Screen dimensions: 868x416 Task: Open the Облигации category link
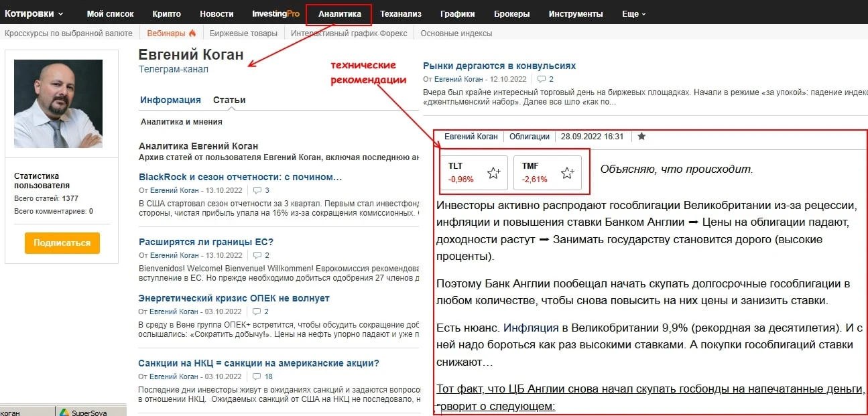(529, 137)
